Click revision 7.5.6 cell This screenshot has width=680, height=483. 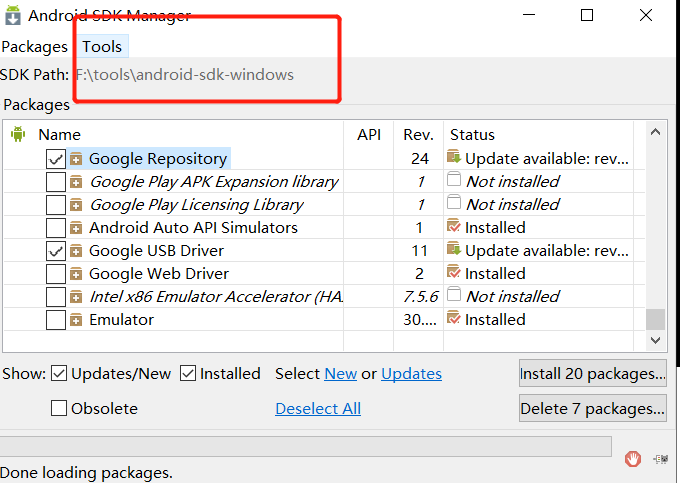(420, 297)
